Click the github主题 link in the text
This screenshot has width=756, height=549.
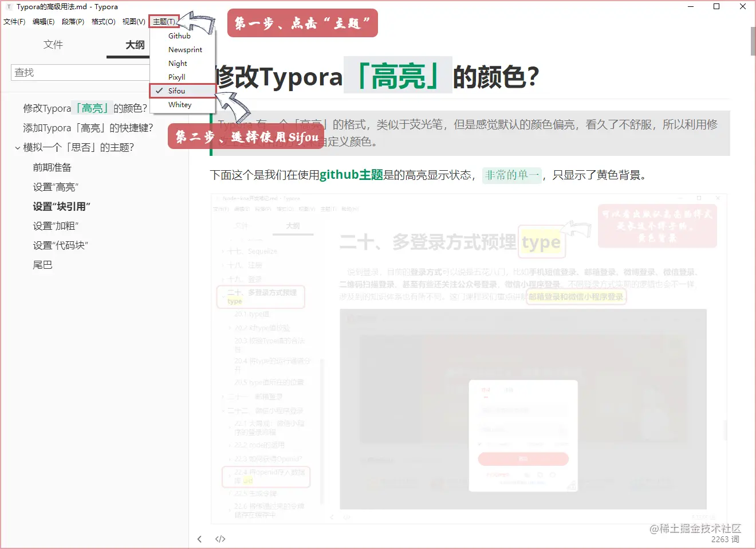point(349,175)
